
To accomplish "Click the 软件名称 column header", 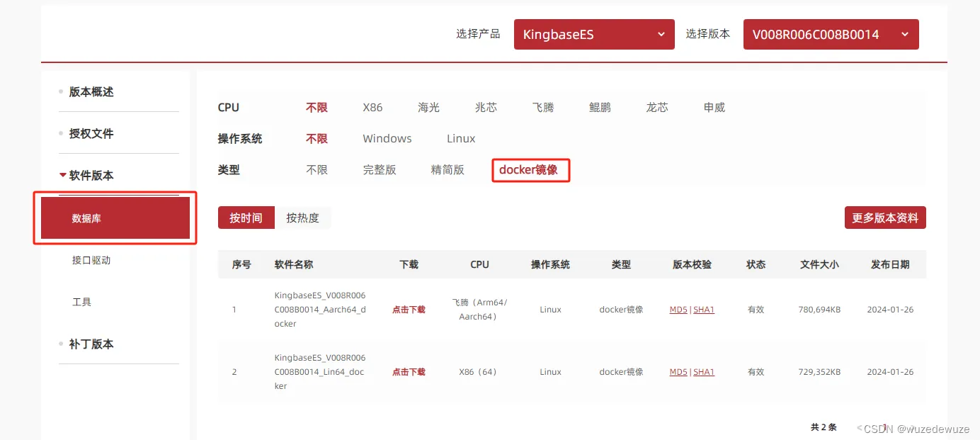I will pos(294,264).
